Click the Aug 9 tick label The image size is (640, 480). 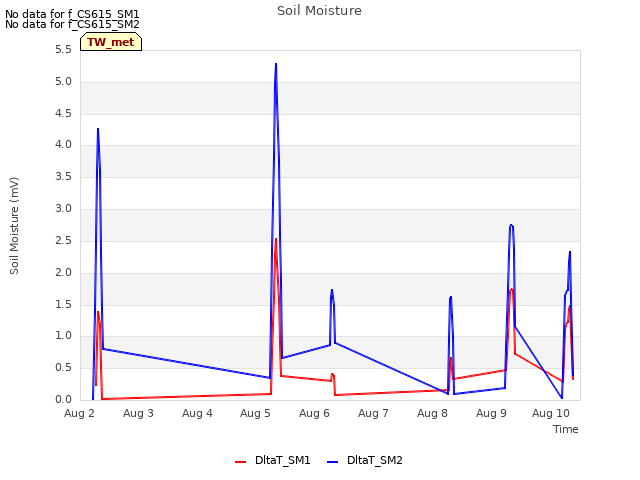[491, 413]
